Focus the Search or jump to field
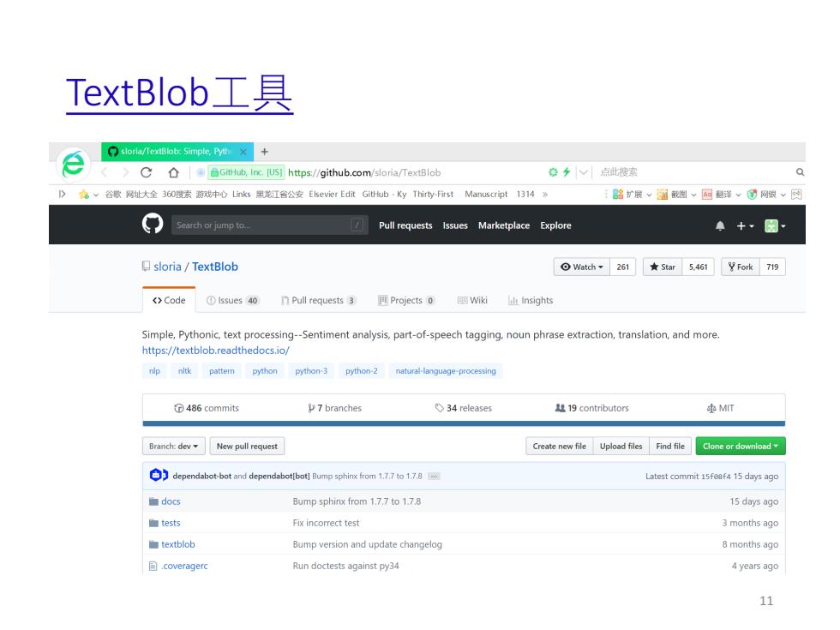 coord(269,225)
